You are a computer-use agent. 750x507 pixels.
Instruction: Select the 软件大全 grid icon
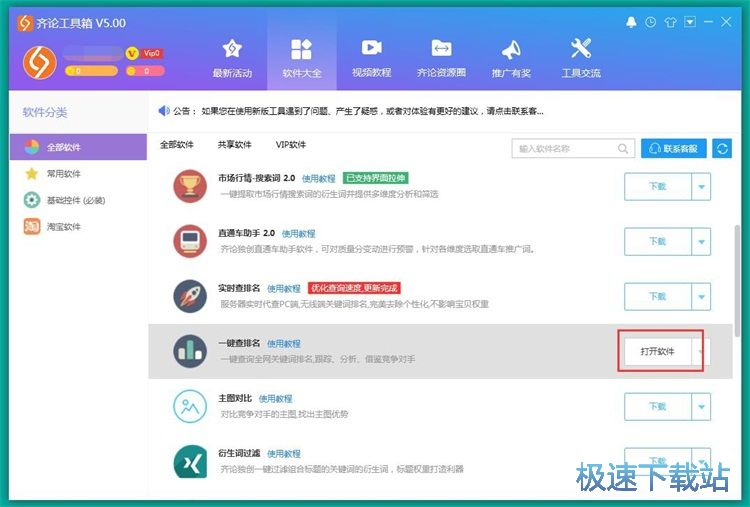tap(301, 49)
